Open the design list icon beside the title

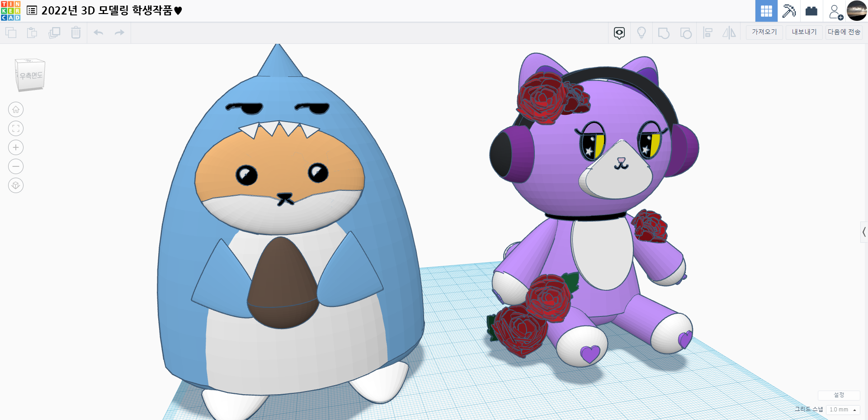[x=32, y=10]
